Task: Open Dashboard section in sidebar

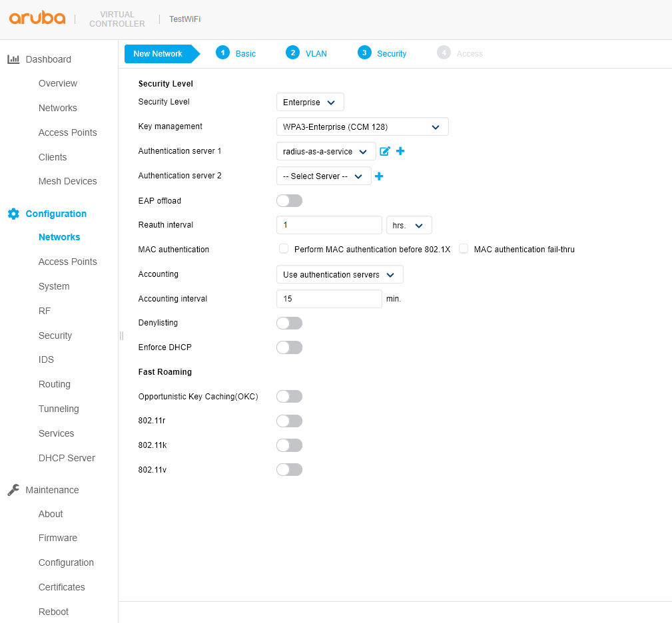Action: 49,59
